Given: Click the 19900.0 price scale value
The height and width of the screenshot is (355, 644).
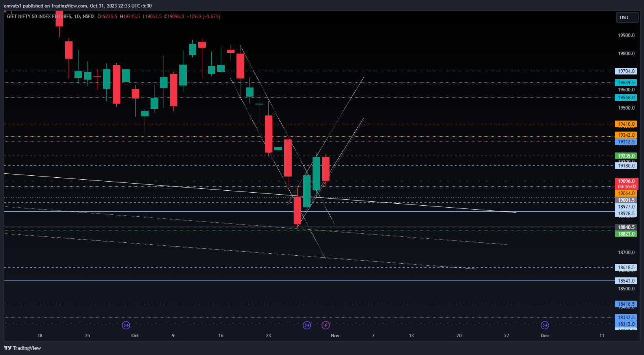Looking at the screenshot, I should click(626, 35).
